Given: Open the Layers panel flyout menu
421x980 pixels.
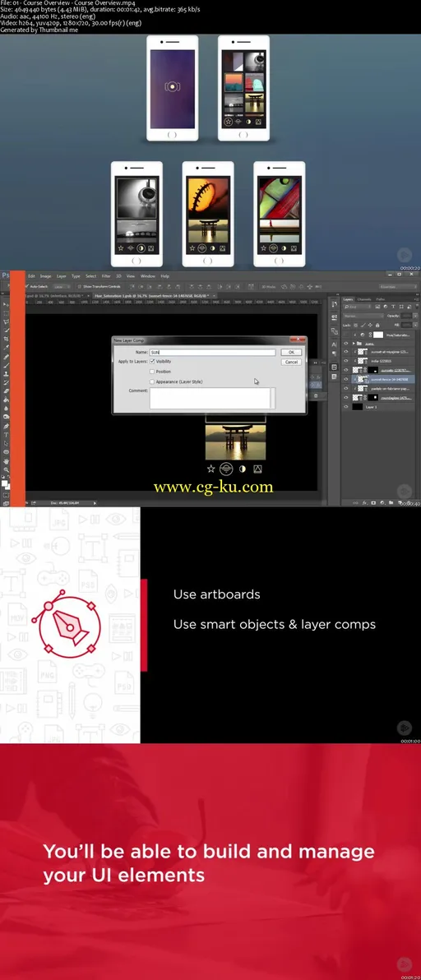Looking at the screenshot, I should 417,299.
